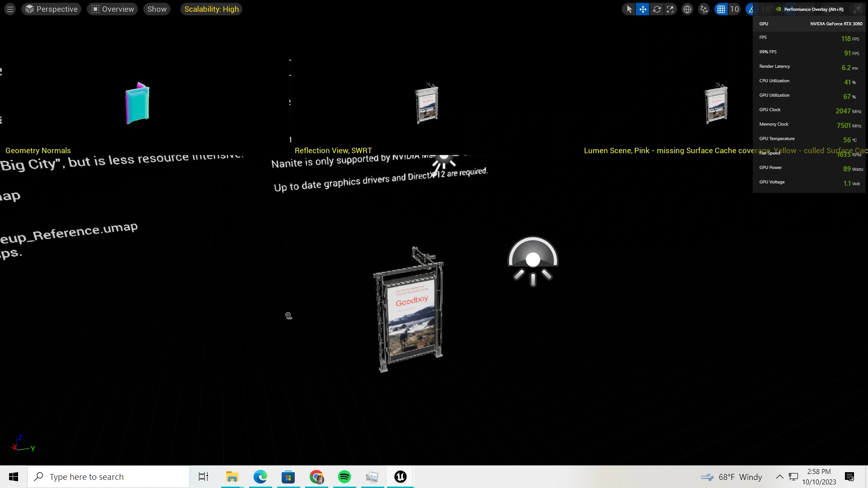This screenshot has height=488, width=868.
Task: Open network status tray icon
Action: click(793, 477)
